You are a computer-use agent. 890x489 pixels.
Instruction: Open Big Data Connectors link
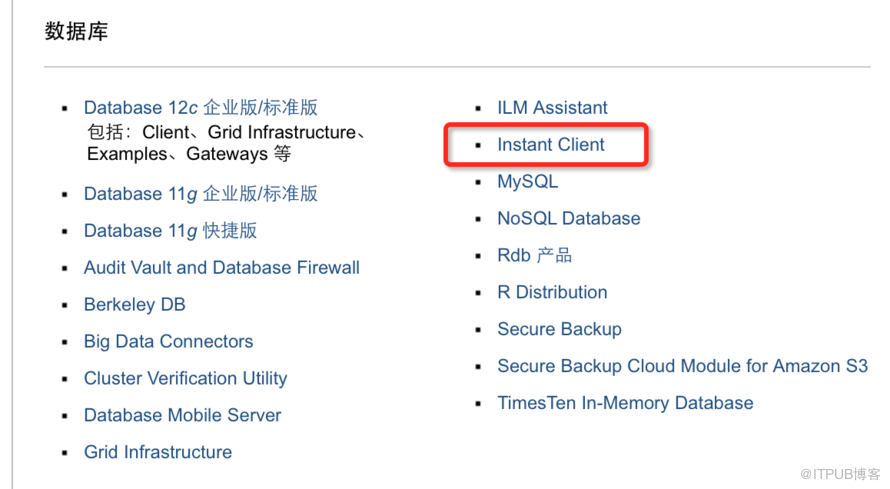point(169,342)
